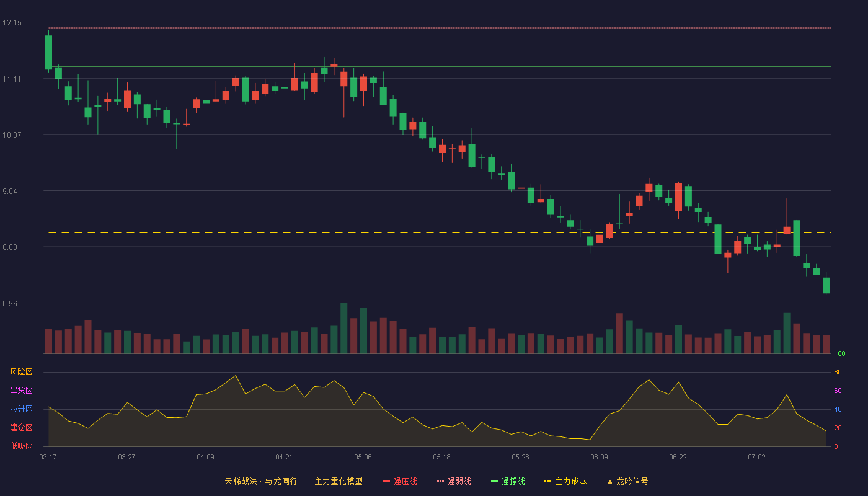The height and width of the screenshot is (496, 868).
Task: Select the 拉升区 zone label
Action: click(21, 409)
